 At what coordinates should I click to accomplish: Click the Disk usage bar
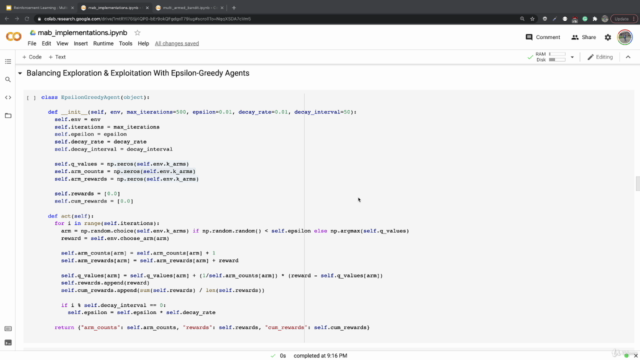click(557, 60)
